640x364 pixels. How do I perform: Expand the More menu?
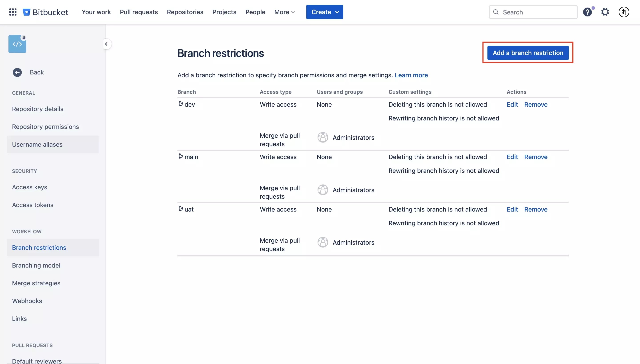[284, 12]
